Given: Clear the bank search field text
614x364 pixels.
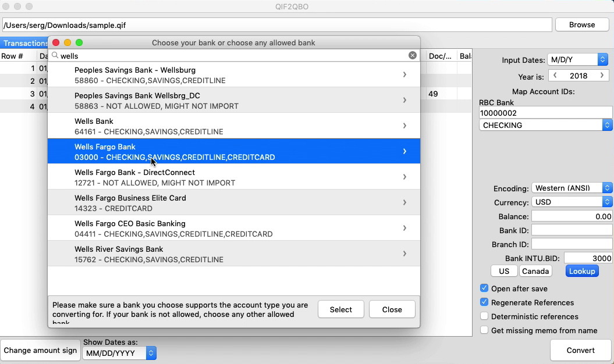Looking at the screenshot, I should coord(412,55).
